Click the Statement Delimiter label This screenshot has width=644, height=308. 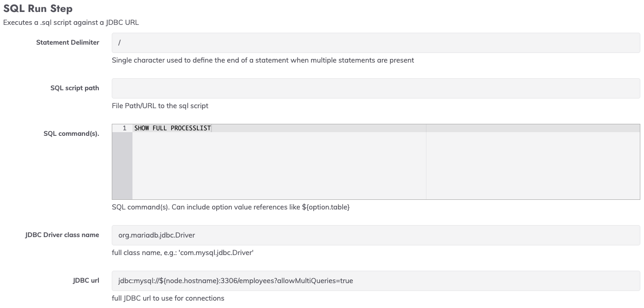(68, 42)
